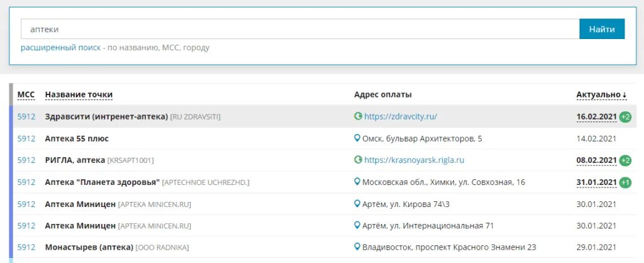Click into the search field containing аптеки
Image resolution: width=644 pixels, height=263 pixels.
pyautogui.click(x=300, y=29)
